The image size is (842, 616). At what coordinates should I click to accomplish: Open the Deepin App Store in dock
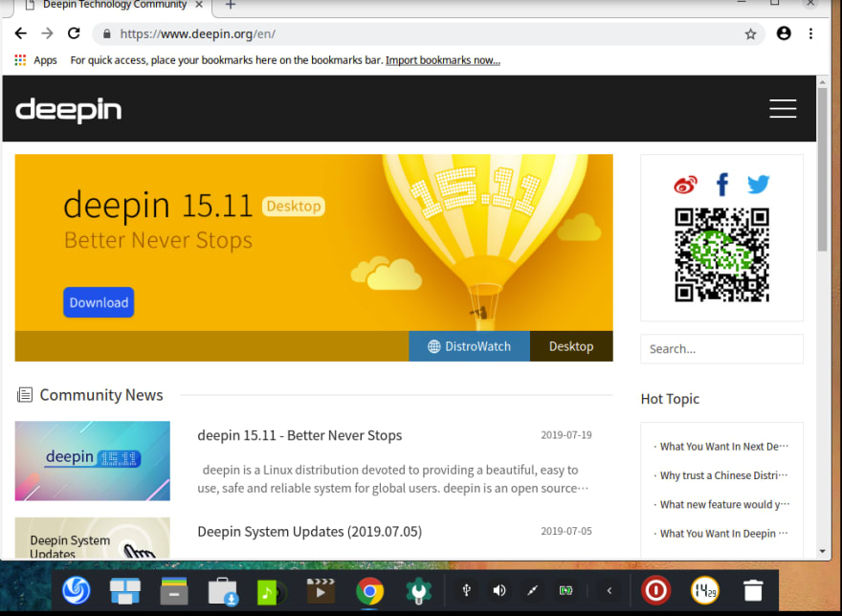[223, 591]
